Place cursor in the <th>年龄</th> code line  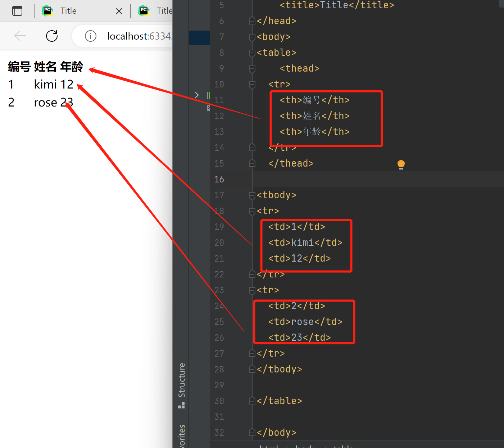315,132
